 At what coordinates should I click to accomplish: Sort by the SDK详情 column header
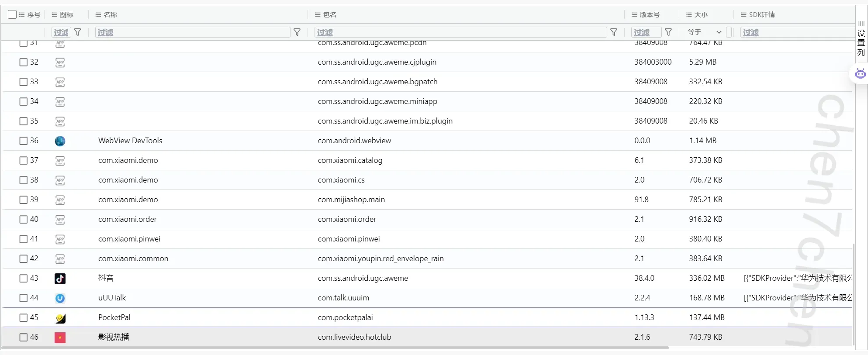tap(762, 14)
